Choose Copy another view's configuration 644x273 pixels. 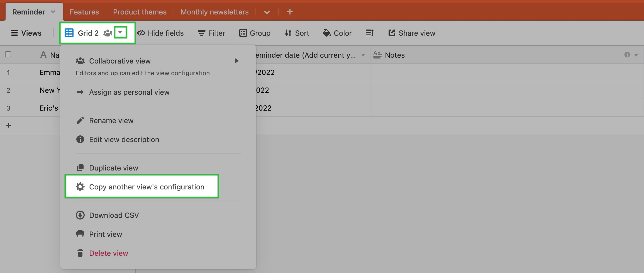point(146,187)
